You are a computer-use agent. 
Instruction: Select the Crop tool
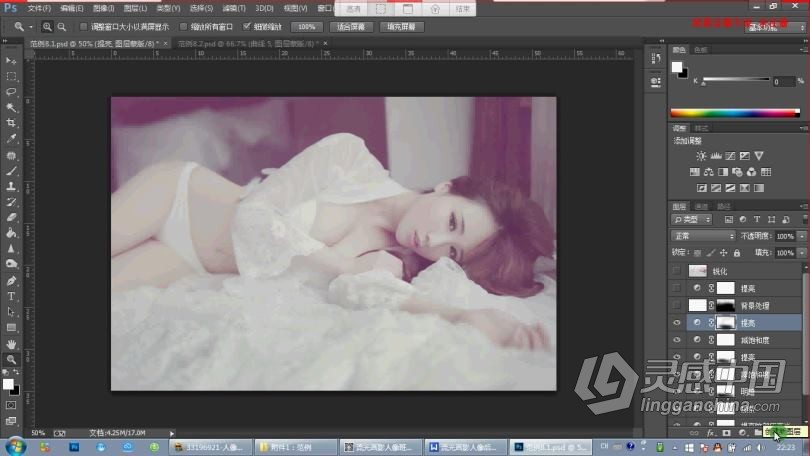coord(11,123)
